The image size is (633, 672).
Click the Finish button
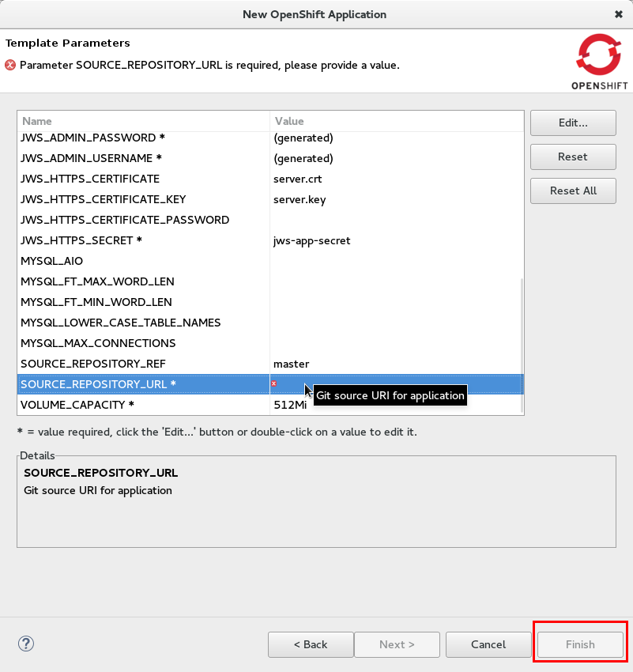point(580,644)
